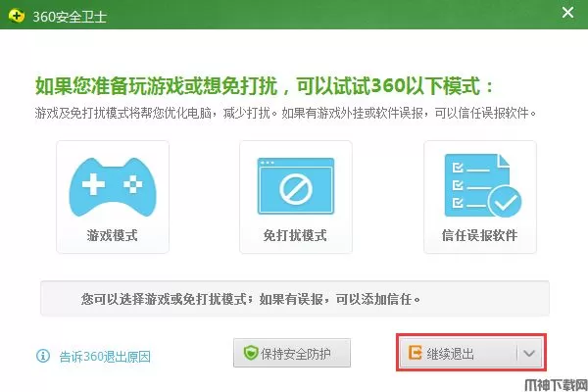Click the description text starting 游戏及免打扰模式
The width and height of the screenshot is (588, 392).
click(285, 113)
